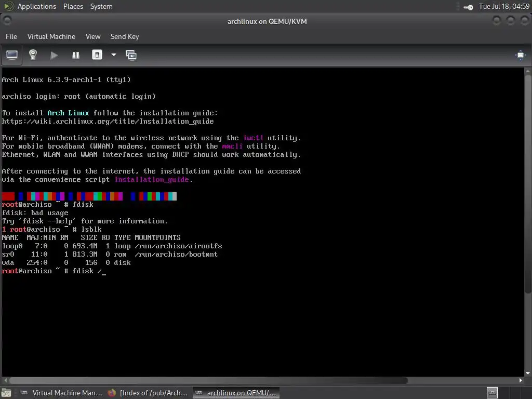Show the graphical console view
This screenshot has height=399, width=532.
[12, 55]
